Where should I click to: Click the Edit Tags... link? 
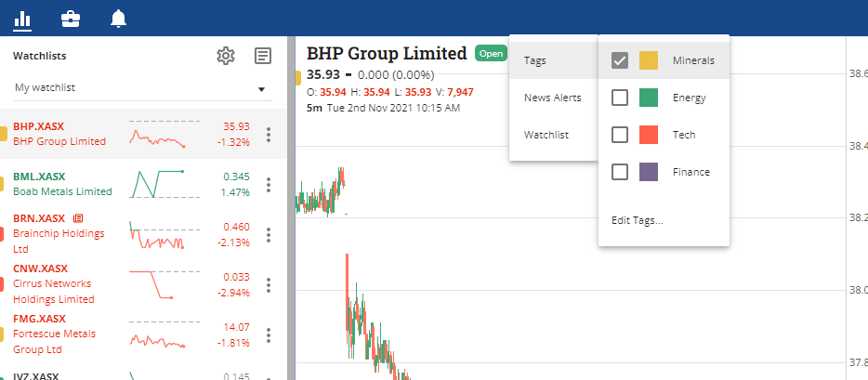click(638, 220)
